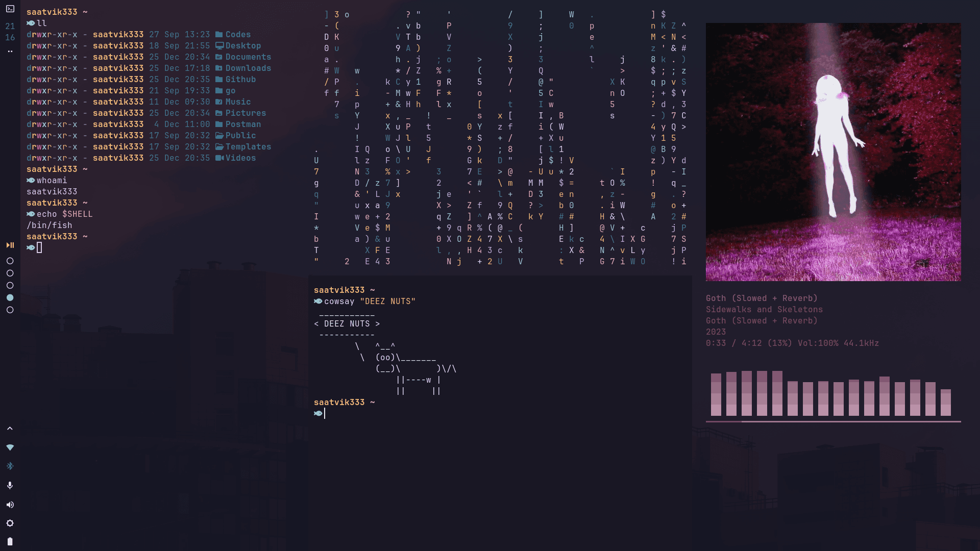The image size is (980, 551).
Task: Open the Downloads directory entry
Action: click(249, 68)
